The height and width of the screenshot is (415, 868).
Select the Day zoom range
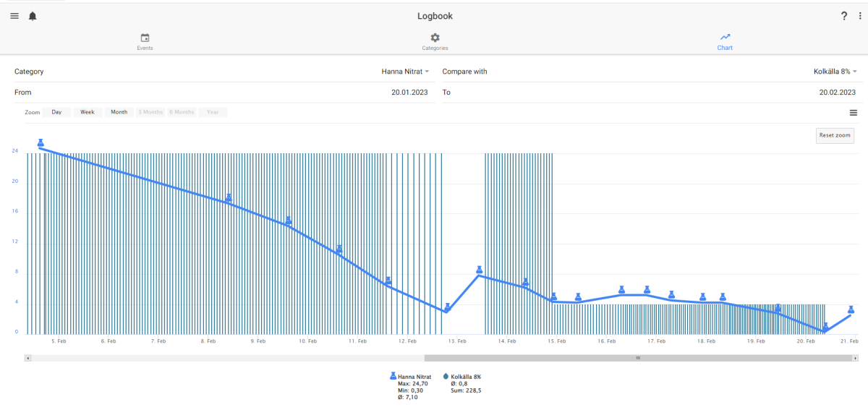click(56, 112)
